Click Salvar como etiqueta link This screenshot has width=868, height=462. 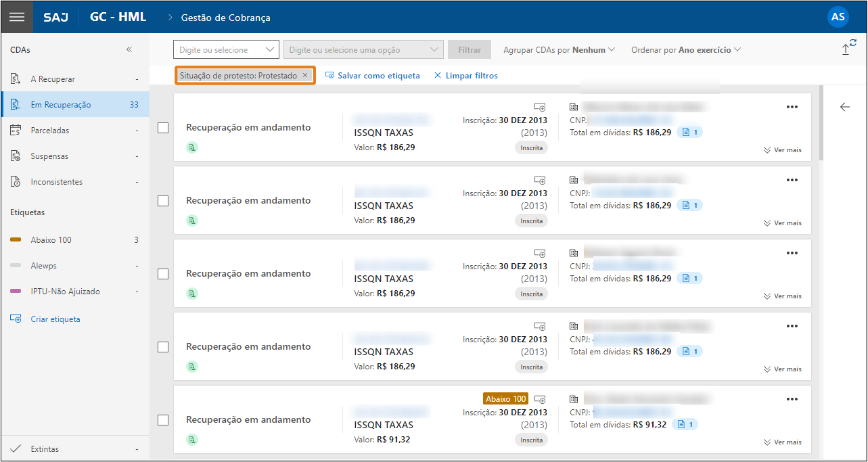[x=373, y=76]
